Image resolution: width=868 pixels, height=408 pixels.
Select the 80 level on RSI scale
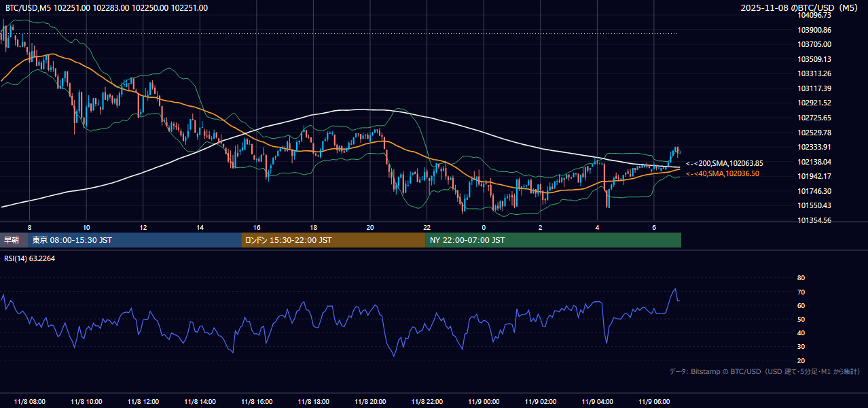tap(801, 278)
